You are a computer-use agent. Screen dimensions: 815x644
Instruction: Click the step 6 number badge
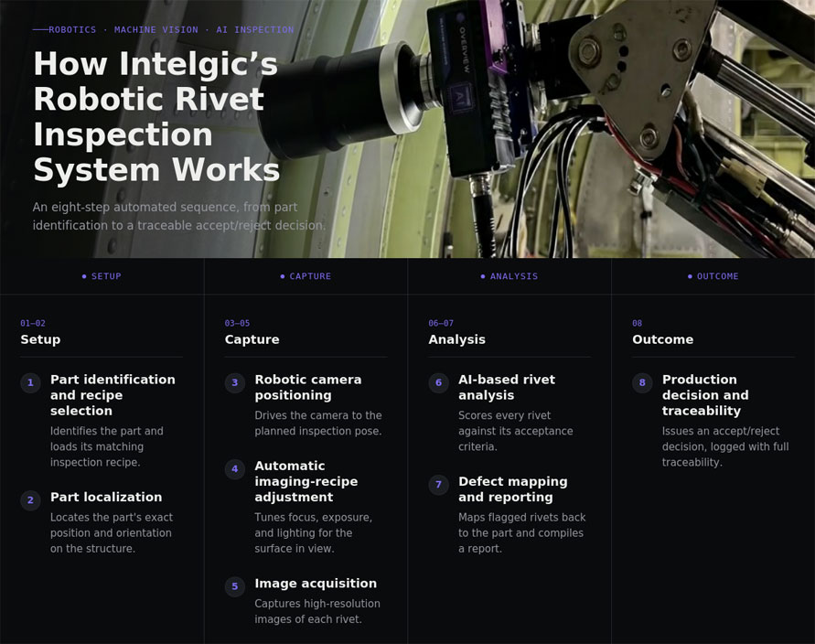439,383
